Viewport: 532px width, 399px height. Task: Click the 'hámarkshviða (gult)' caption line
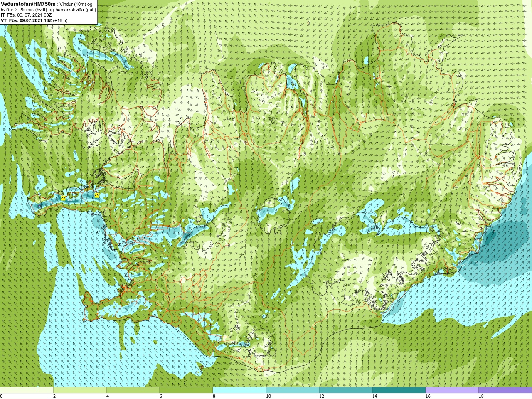(76, 10)
